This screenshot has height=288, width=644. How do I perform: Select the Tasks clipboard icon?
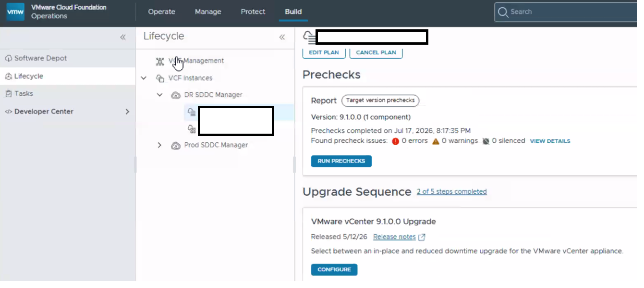click(8, 94)
